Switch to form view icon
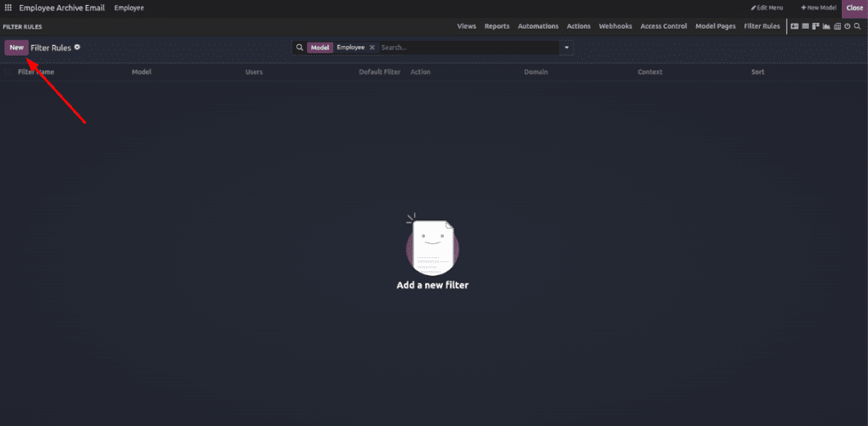This screenshot has width=868, height=426. tap(794, 26)
